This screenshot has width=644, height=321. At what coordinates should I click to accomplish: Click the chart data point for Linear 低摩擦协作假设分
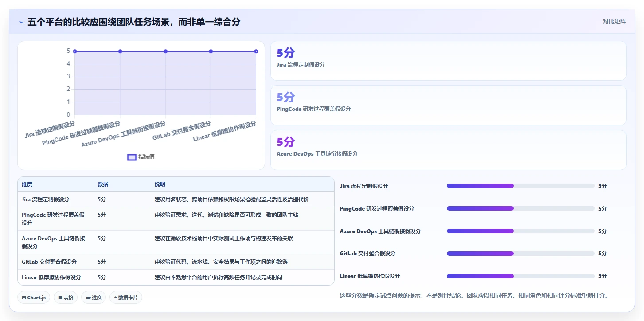coord(256,51)
